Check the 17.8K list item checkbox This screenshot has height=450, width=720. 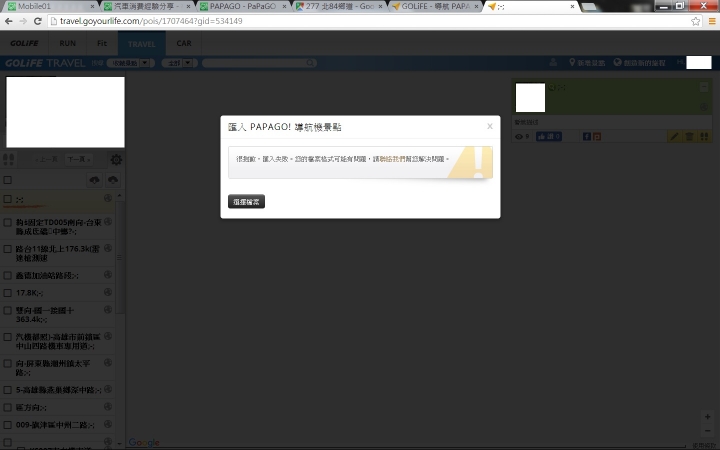click(8, 293)
